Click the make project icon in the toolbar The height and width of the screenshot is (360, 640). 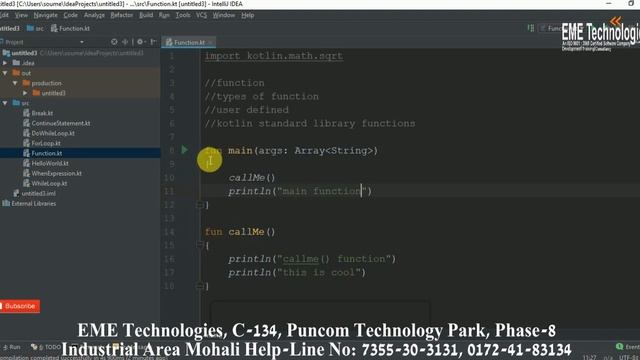(531, 28)
